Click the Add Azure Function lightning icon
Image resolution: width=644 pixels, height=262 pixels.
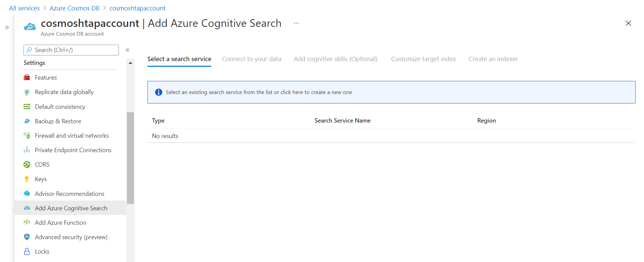point(27,223)
